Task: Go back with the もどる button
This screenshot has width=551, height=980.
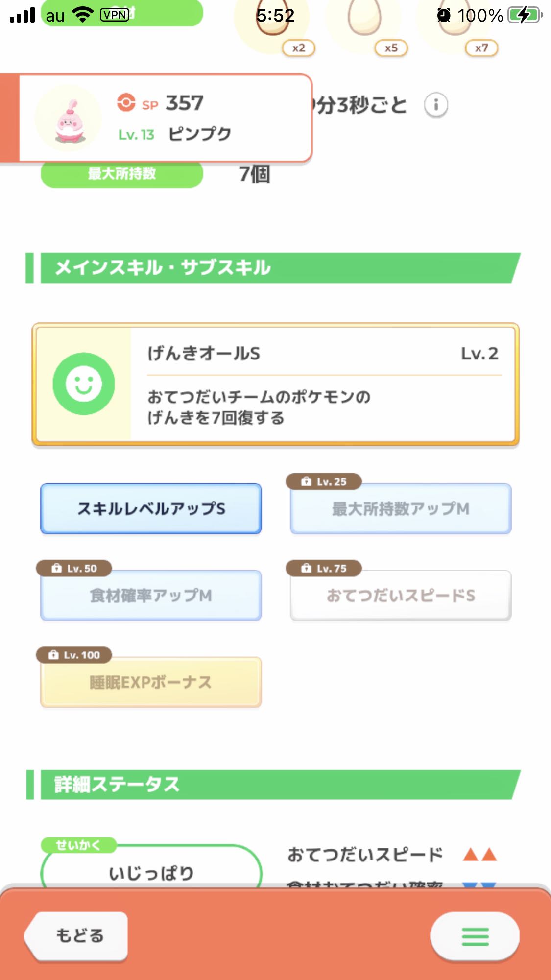Action: [x=76, y=936]
